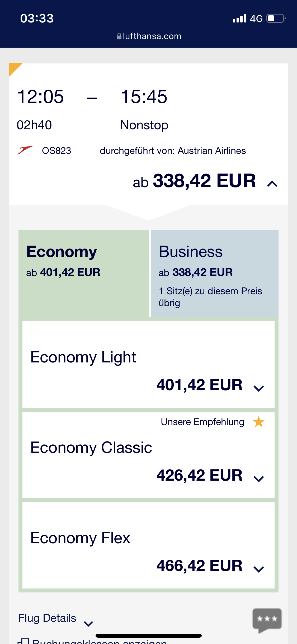297x644 pixels.
Task: Click the Austrian Airlines logo icon
Action: 25,150
